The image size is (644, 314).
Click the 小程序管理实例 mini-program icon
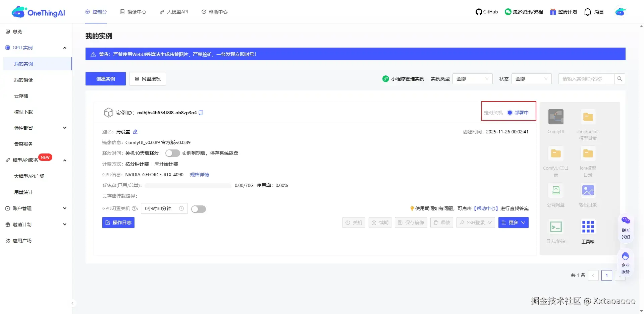(x=386, y=79)
